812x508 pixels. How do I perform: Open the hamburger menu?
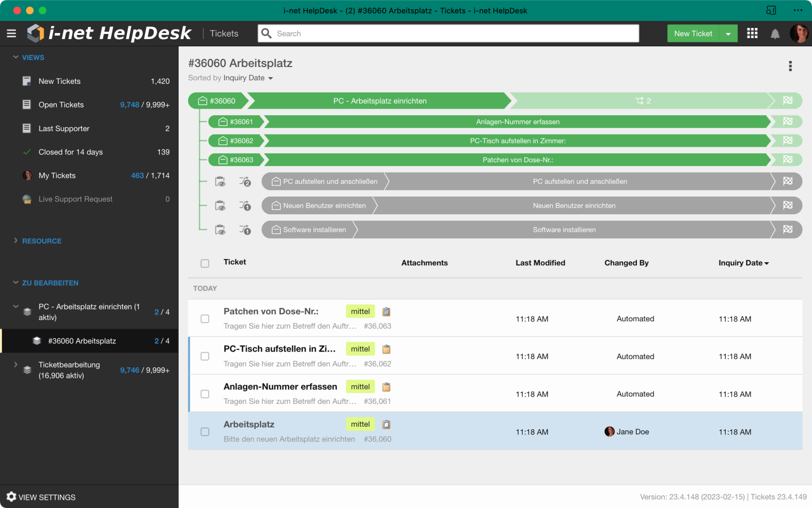11,34
